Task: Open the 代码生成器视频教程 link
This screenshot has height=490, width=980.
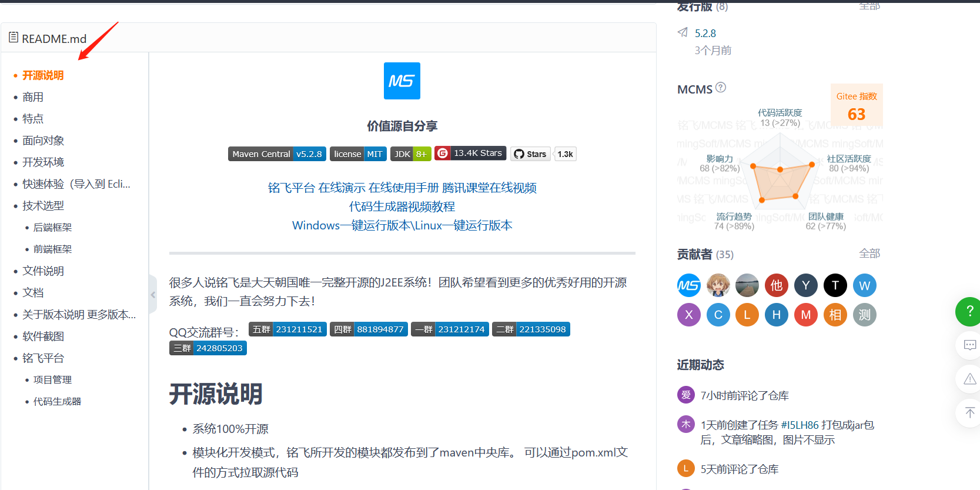Action: 402,206
